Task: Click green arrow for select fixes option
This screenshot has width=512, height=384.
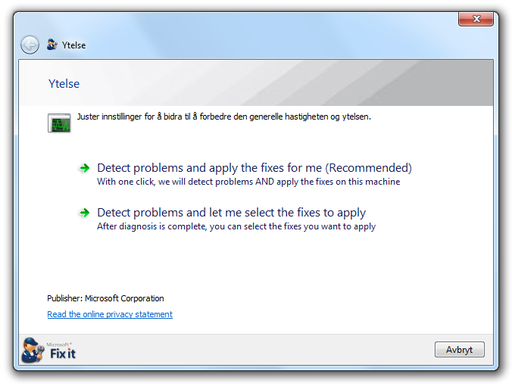Action: pos(84,212)
